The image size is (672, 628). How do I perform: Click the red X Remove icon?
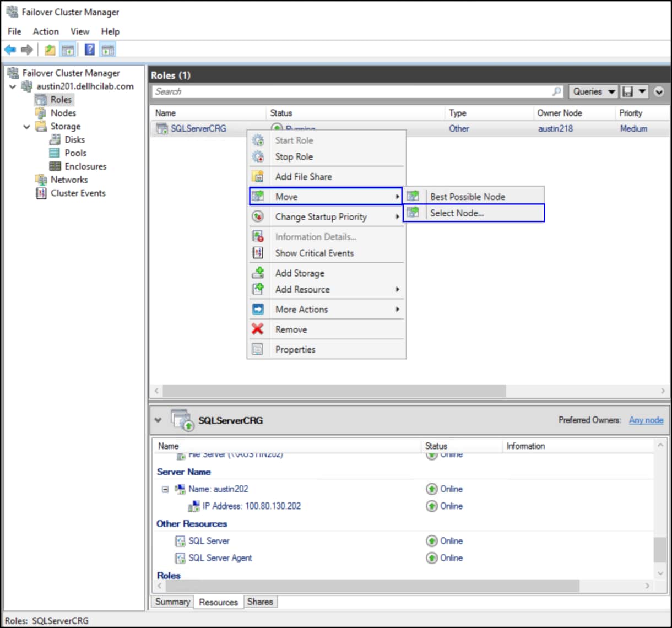[258, 329]
